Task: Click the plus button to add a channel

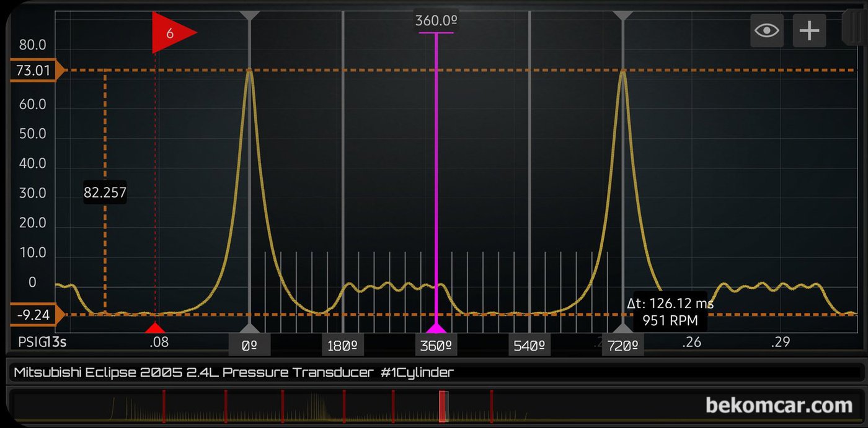Action: point(810,30)
